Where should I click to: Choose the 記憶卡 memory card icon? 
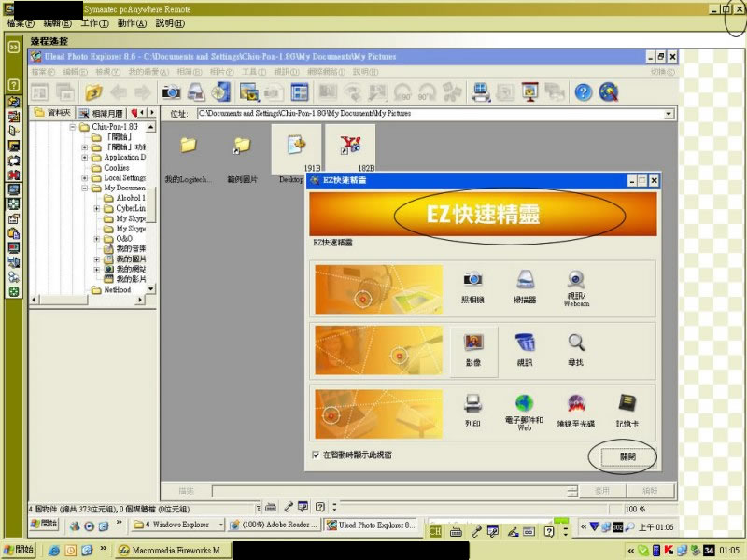[x=627, y=411]
